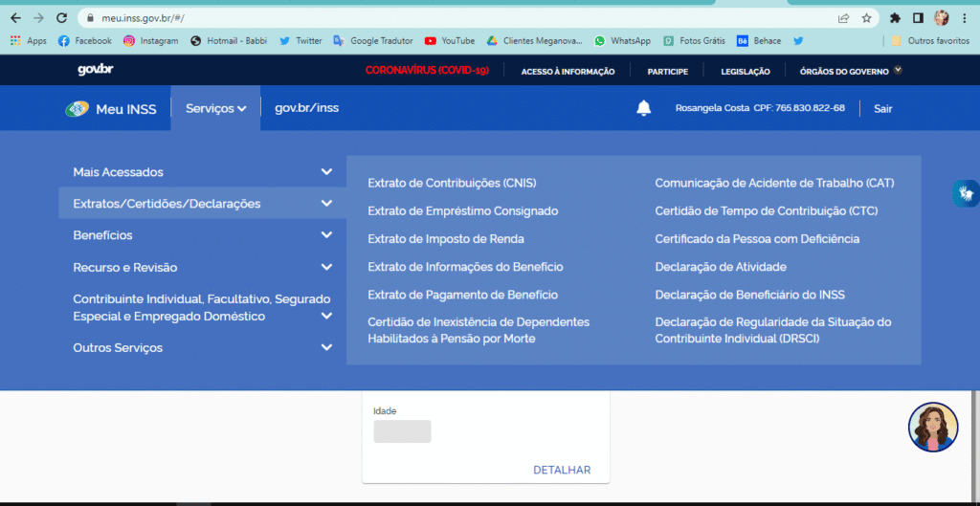The height and width of the screenshot is (506, 980).
Task: Click the user name Rosangela Costa
Action: [x=712, y=108]
